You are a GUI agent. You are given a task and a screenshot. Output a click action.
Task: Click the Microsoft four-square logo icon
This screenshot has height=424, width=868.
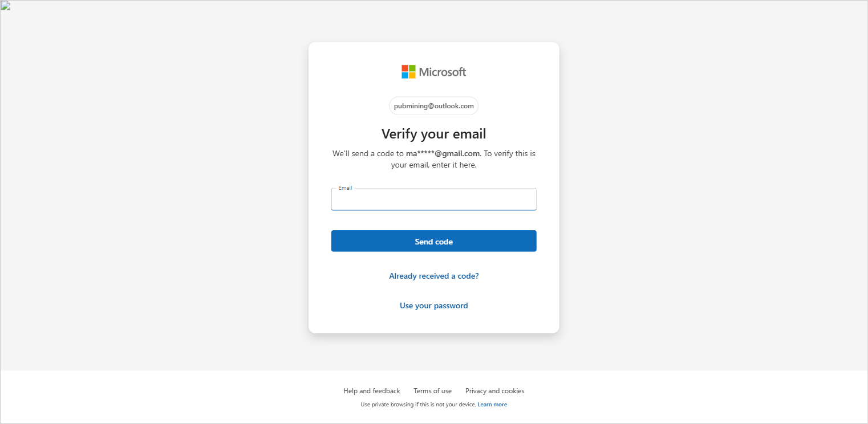408,72
